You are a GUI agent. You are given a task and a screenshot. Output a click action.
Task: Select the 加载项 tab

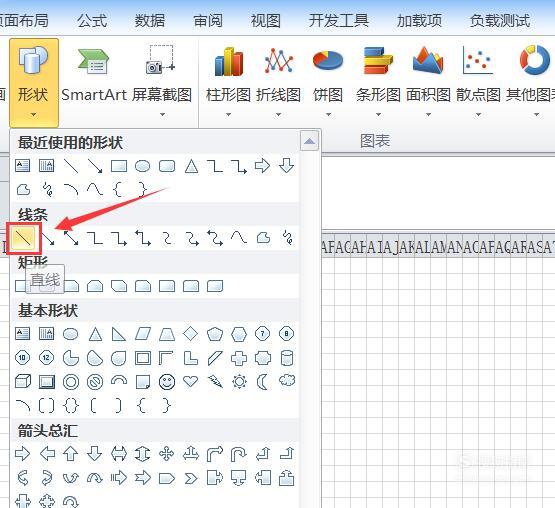pyautogui.click(x=419, y=21)
